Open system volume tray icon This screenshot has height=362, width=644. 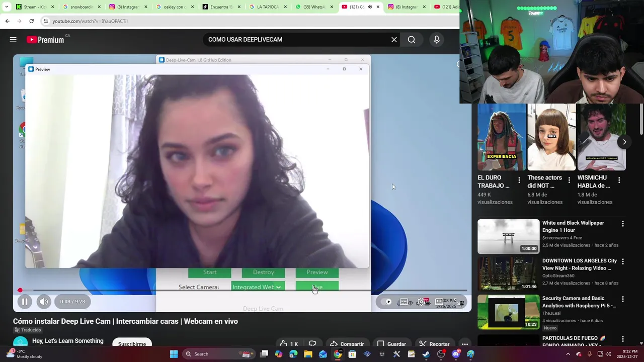608,354
